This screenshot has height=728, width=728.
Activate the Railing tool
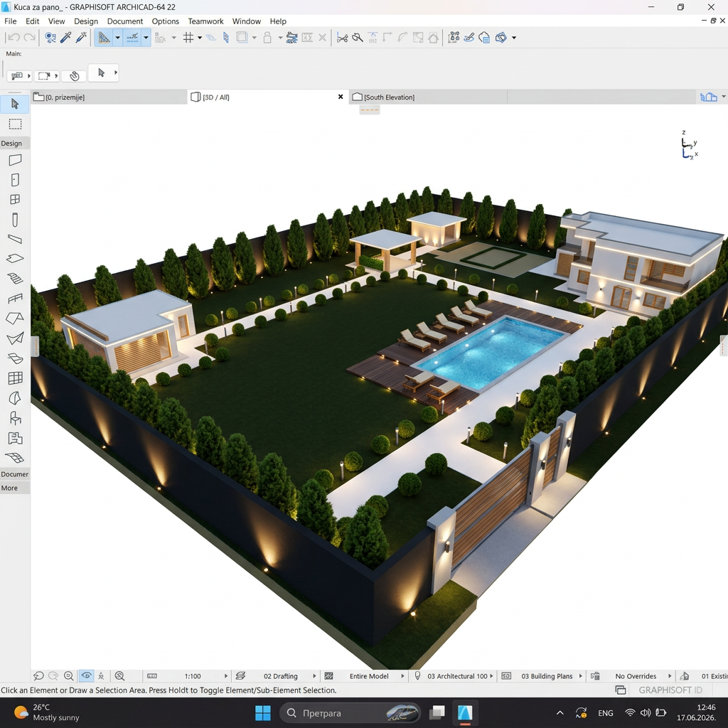(15, 298)
